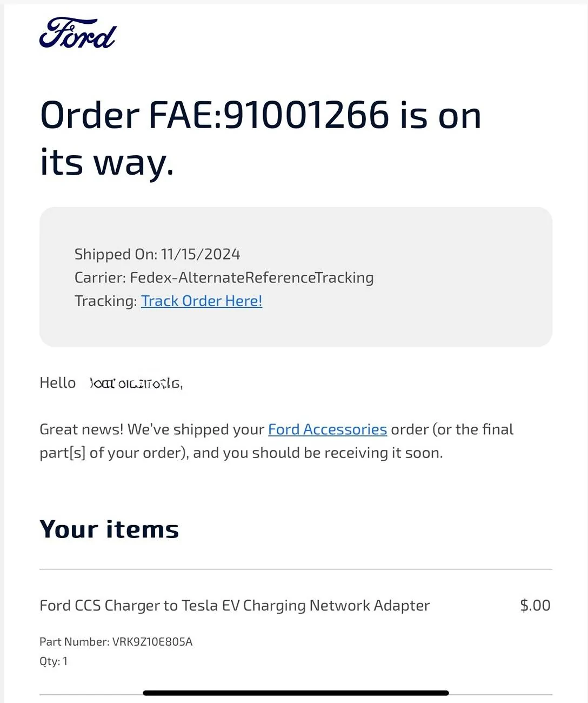Screen dimensions: 588x703
Task: Click the words "its way." in heading
Action: [x=107, y=162]
